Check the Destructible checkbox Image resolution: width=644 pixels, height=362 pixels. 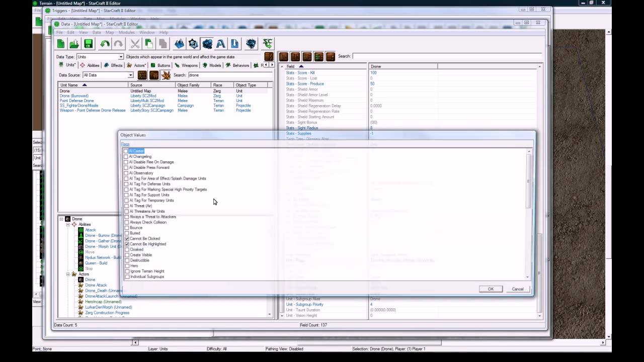(x=127, y=260)
